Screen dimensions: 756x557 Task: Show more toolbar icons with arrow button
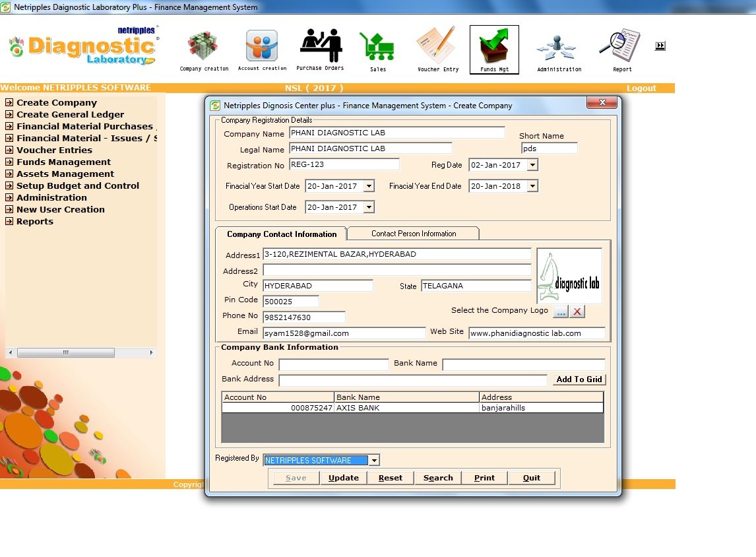[660, 46]
